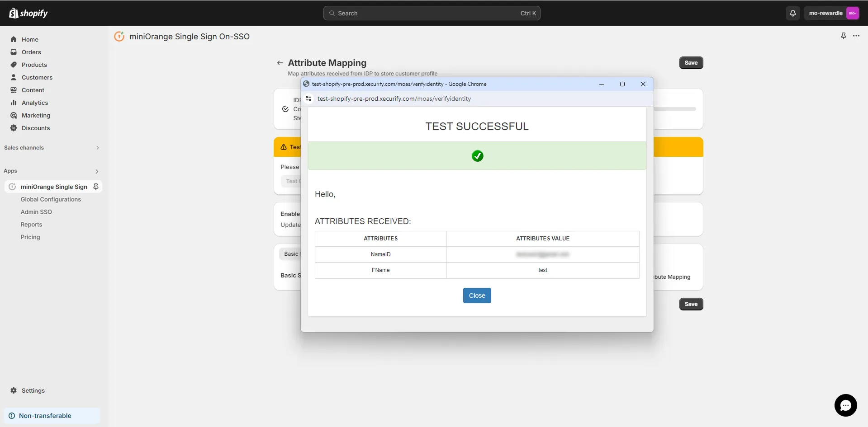The image size is (868, 427).
Task: Toggle the pin icon near the page title
Action: [x=844, y=36]
